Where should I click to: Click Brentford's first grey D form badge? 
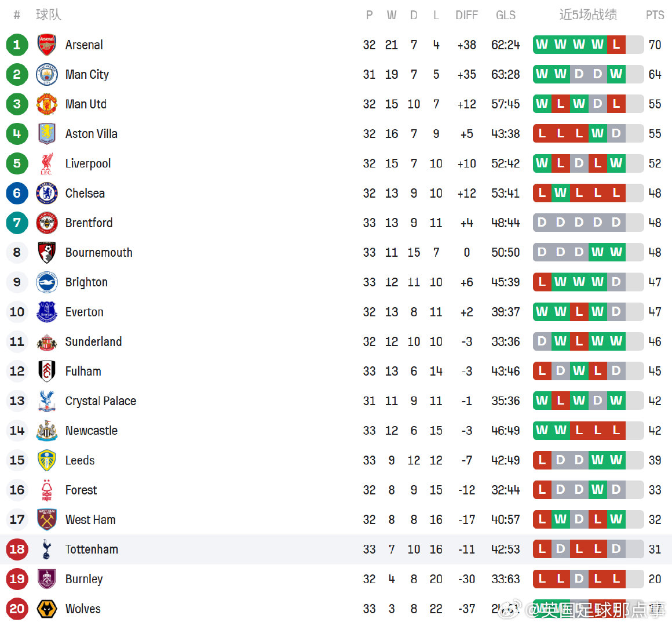(x=542, y=223)
